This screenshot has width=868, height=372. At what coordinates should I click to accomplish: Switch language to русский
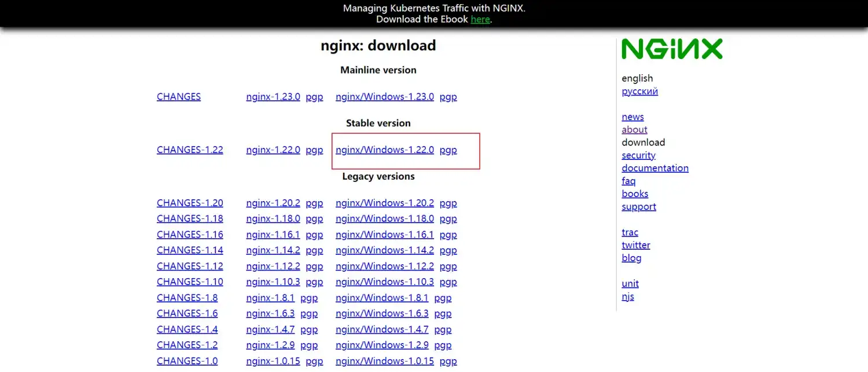639,92
